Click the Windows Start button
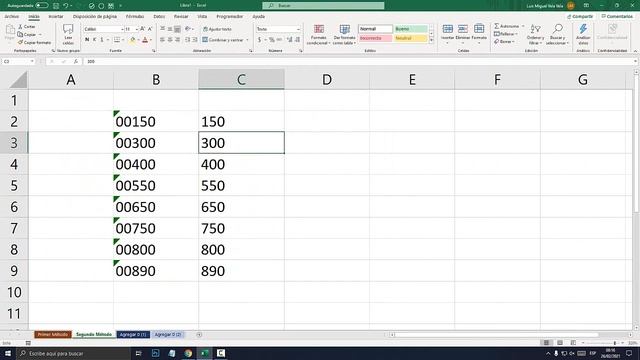640x360 pixels. tap(8, 353)
